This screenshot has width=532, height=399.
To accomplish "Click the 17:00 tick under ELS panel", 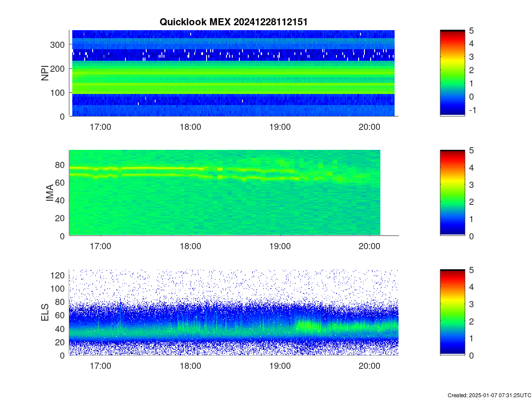I will [101, 366].
